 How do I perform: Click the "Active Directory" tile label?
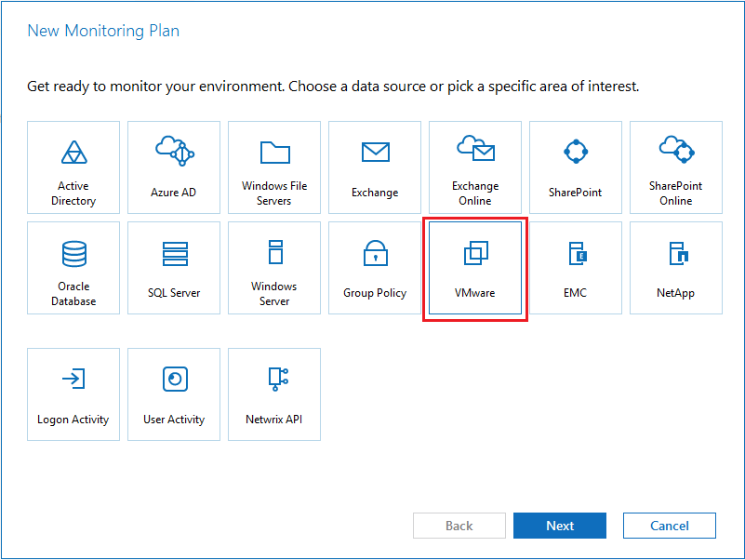(73, 193)
